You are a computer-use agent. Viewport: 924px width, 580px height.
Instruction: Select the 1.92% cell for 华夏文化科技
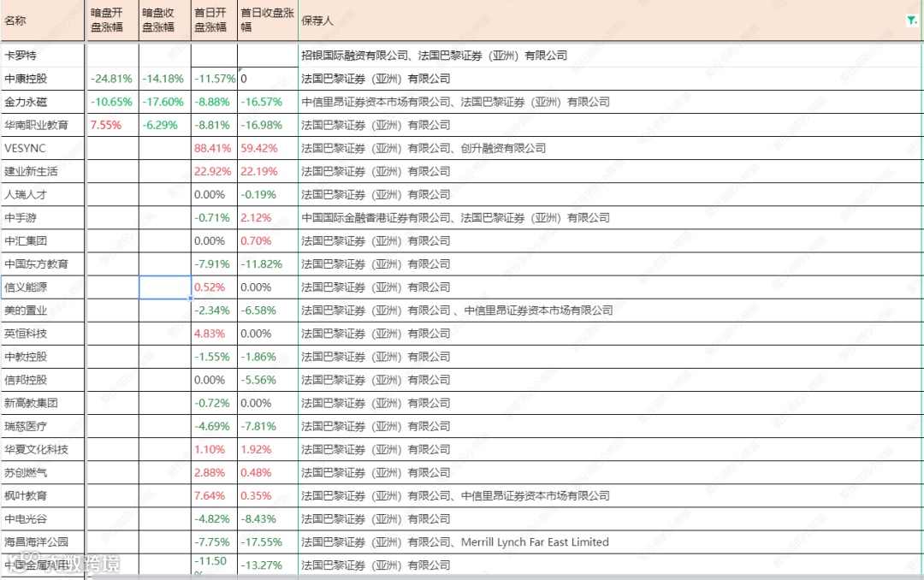pyautogui.click(x=268, y=450)
